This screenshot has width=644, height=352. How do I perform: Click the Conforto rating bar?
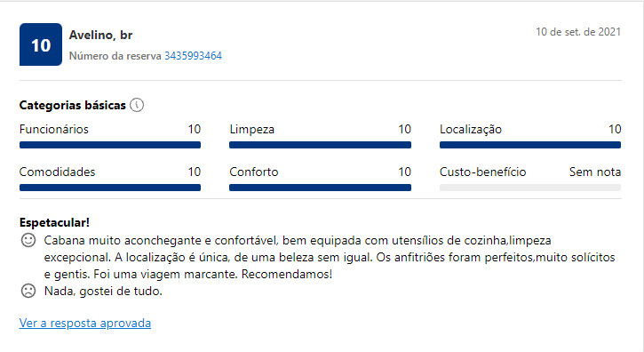(x=320, y=188)
